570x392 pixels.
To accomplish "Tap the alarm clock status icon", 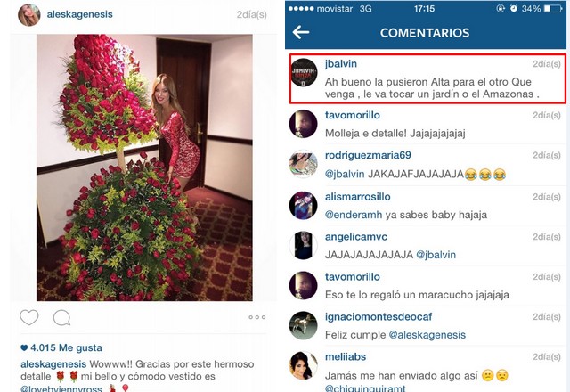I will point(513,8).
